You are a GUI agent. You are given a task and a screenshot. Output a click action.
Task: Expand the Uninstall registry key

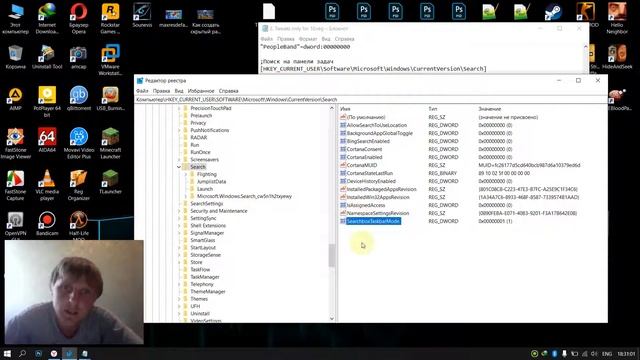tap(179, 314)
